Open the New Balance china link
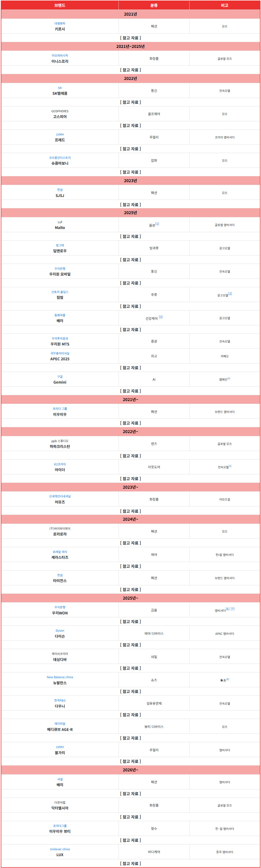261x868 pixels. [x=60, y=677]
